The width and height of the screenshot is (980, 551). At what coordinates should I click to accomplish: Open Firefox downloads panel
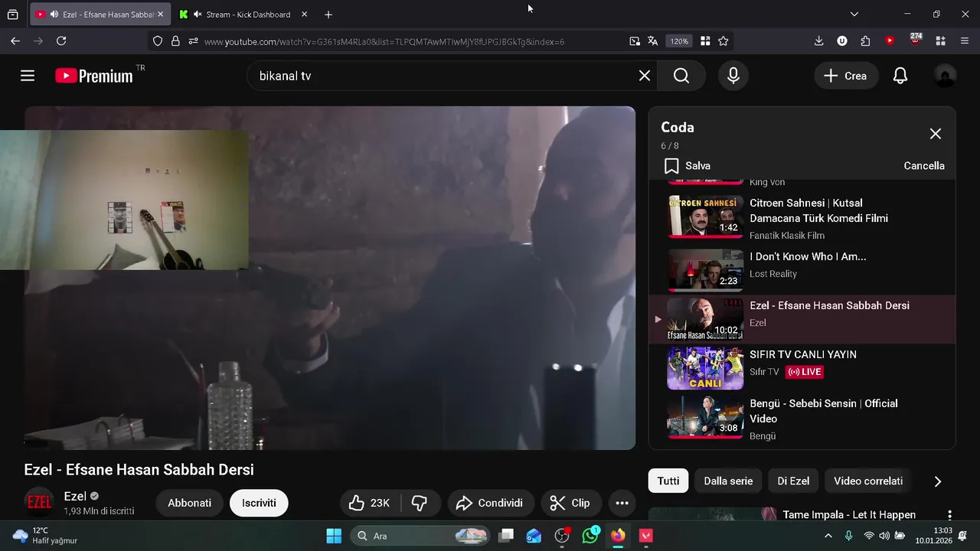818,41
